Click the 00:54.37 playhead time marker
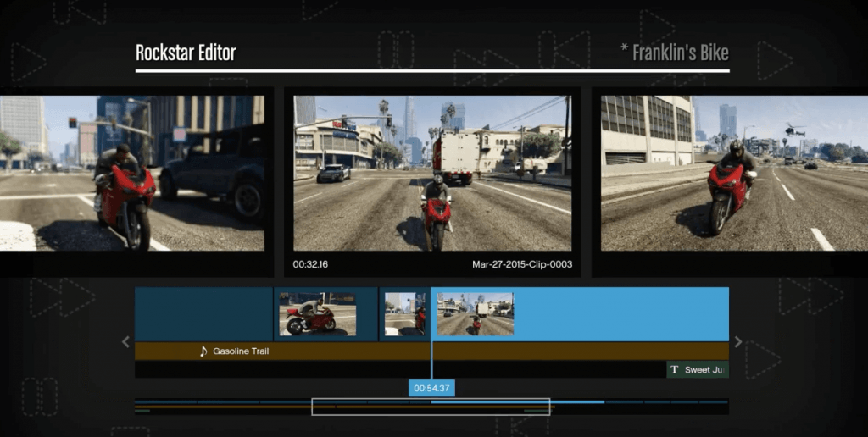The image size is (868, 437). 431,389
